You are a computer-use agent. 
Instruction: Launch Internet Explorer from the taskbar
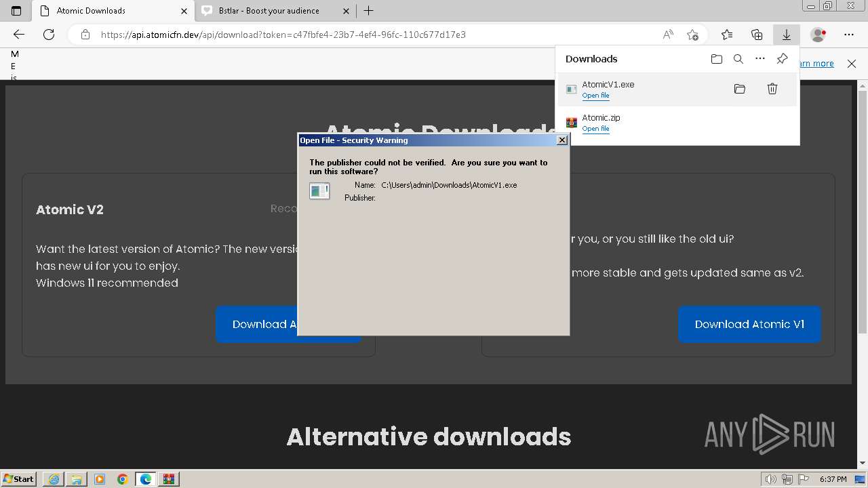point(54,479)
